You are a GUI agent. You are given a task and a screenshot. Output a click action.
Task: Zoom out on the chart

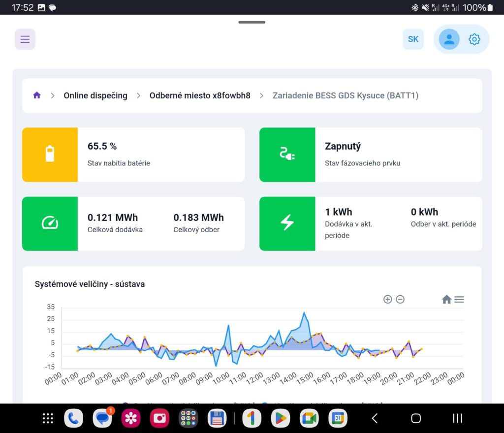pyautogui.click(x=400, y=299)
